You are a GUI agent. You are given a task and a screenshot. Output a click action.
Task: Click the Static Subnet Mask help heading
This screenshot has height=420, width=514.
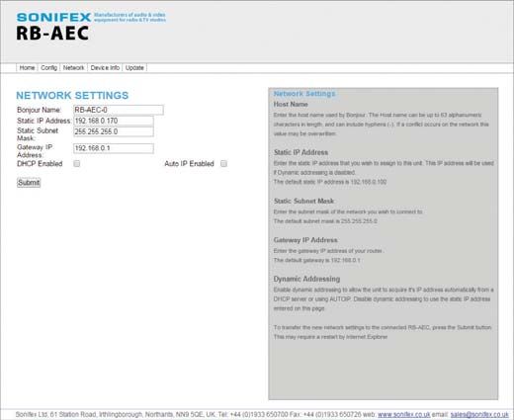click(303, 201)
